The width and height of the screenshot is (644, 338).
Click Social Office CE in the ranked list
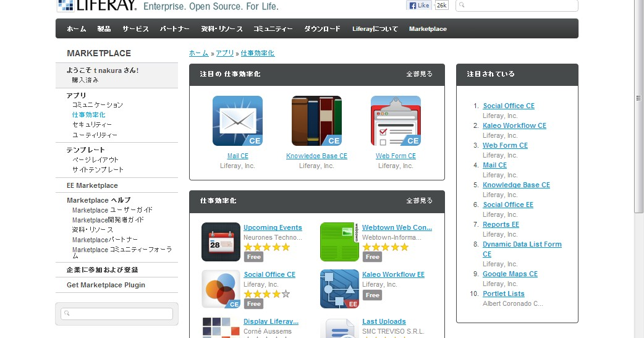click(509, 106)
